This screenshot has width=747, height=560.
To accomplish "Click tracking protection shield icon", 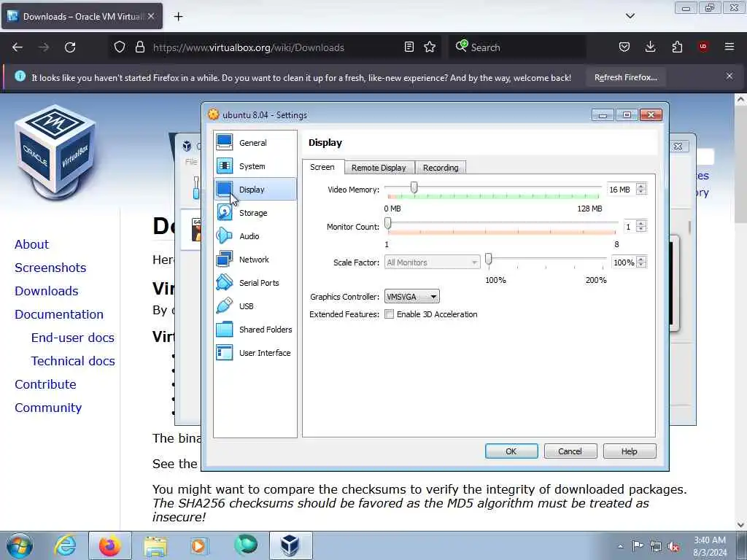I will coord(120,47).
